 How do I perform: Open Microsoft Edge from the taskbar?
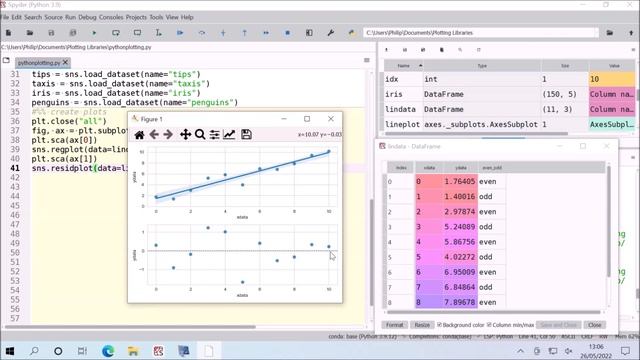click(x=108, y=351)
